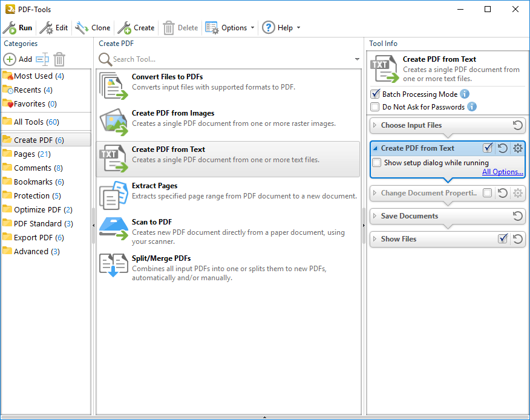
Task: Click the bottom panel expand arrow
Action: pos(264,418)
